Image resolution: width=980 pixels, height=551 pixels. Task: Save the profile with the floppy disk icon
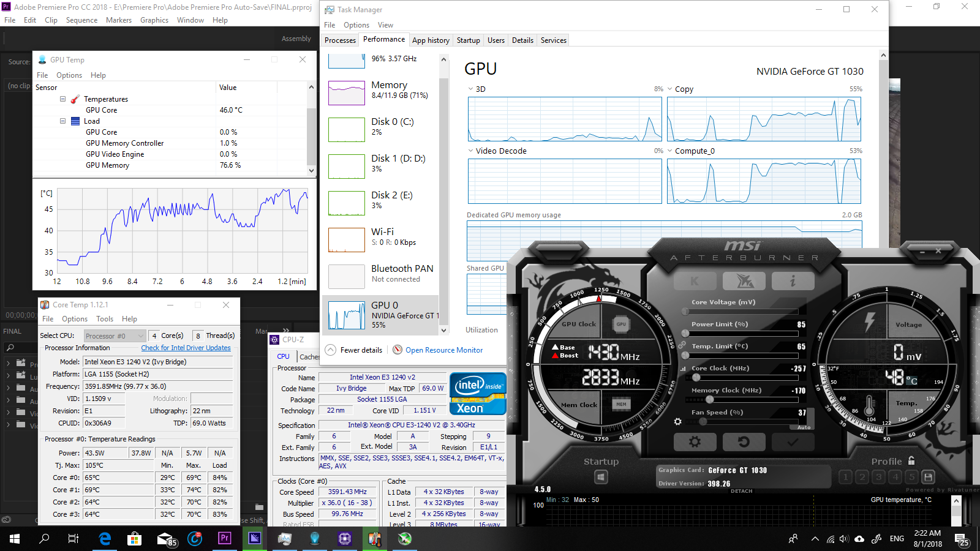point(928,477)
